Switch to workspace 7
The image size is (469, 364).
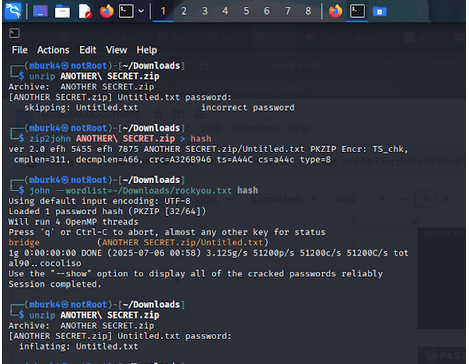pyautogui.click(x=288, y=11)
